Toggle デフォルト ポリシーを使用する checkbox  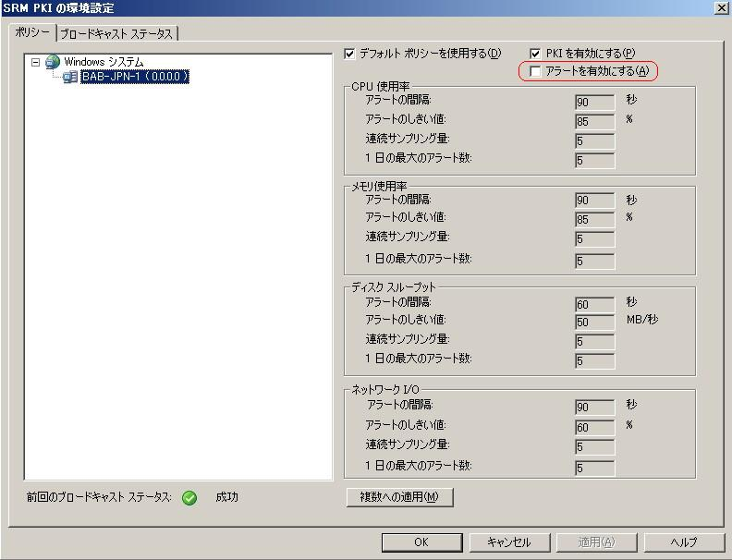click(x=349, y=54)
